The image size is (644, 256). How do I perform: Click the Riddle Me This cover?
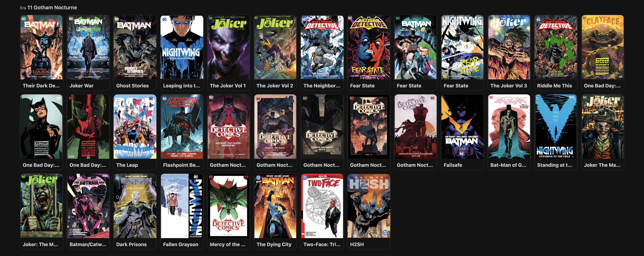click(556, 47)
